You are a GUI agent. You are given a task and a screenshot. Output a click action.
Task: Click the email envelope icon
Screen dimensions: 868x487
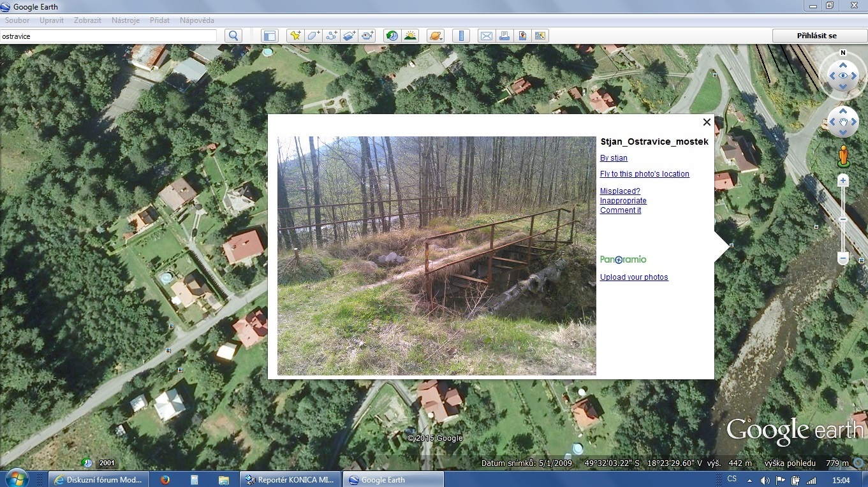[487, 36]
